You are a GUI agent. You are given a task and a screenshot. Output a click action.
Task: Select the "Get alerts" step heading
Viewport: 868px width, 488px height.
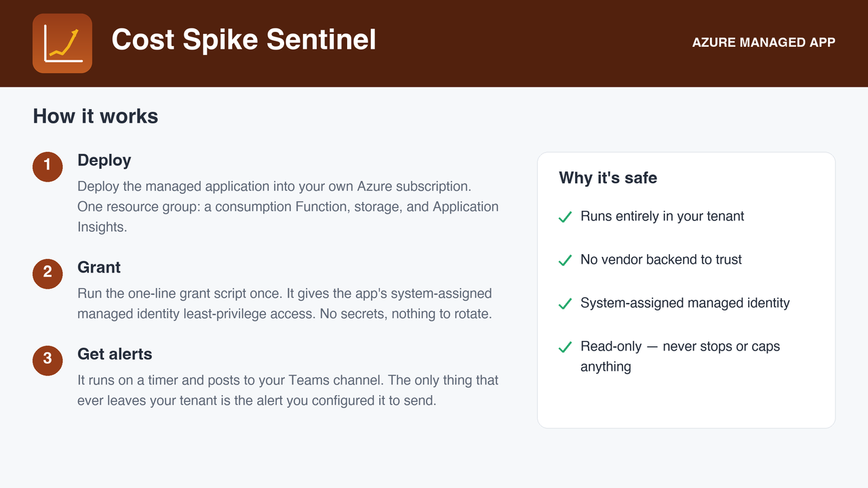115,354
